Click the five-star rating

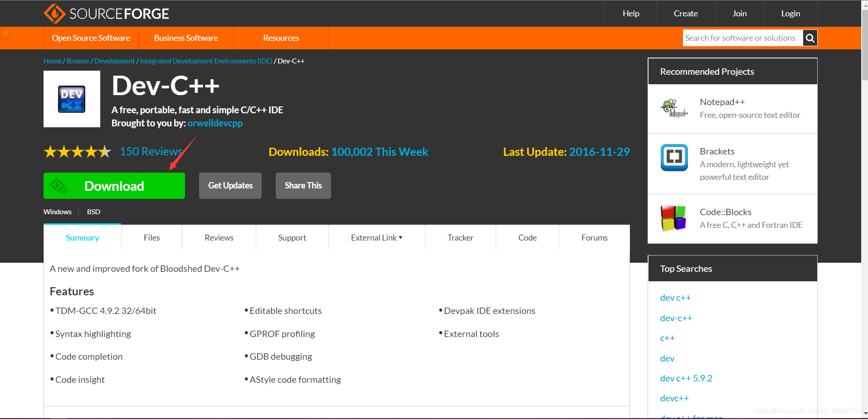(x=77, y=152)
